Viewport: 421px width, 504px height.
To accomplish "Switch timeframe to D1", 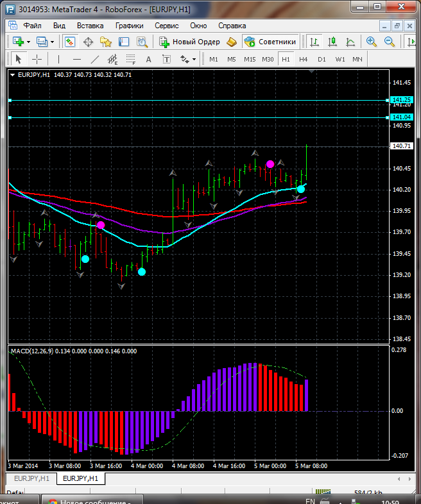I will point(322,59).
